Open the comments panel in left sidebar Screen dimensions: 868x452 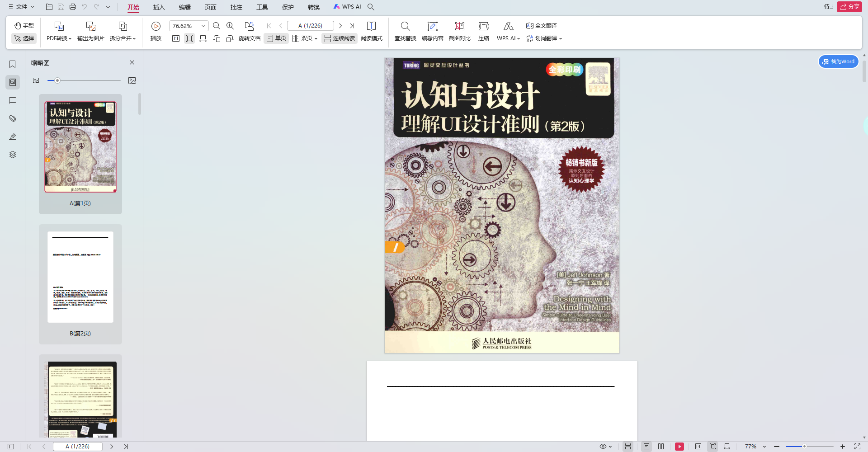point(13,100)
